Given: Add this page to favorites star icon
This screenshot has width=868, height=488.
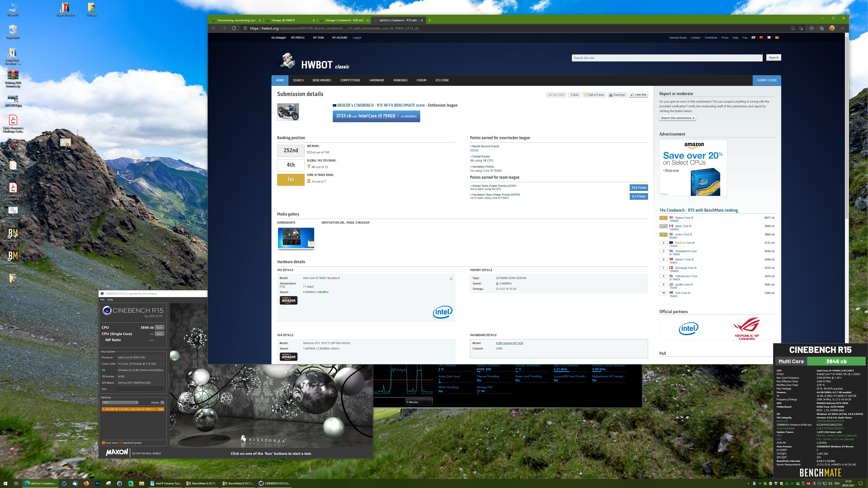Looking at the screenshot, I should coord(801,28).
